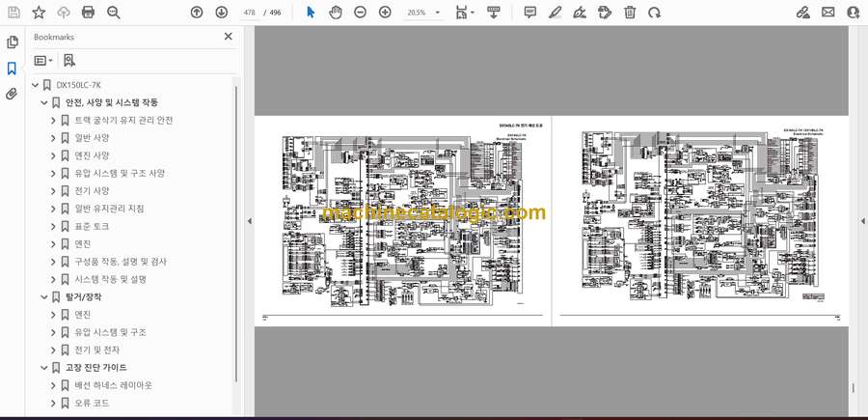Select the DX150LC-7K bookmark title

(79, 85)
